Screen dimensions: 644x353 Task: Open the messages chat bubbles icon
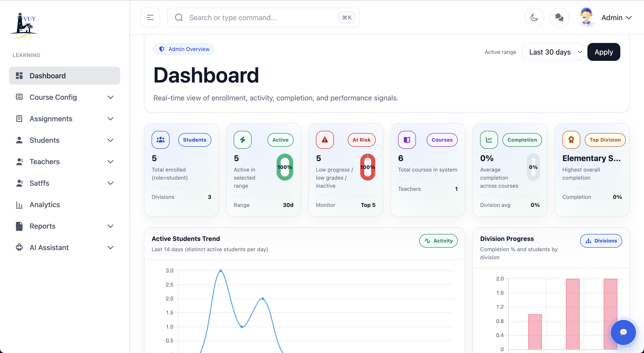pos(559,17)
